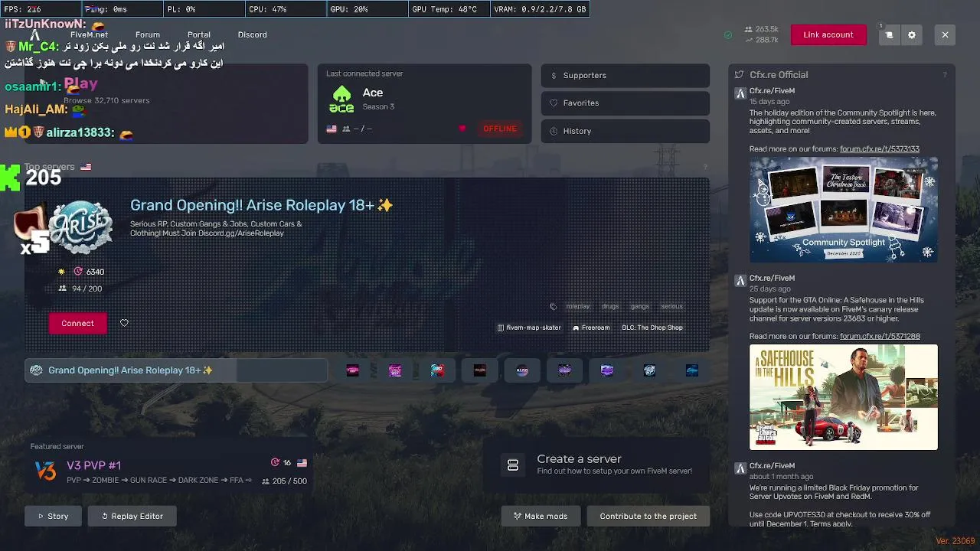
Task: Click the question mark in Cfx.re Official header
Action: coord(945,75)
